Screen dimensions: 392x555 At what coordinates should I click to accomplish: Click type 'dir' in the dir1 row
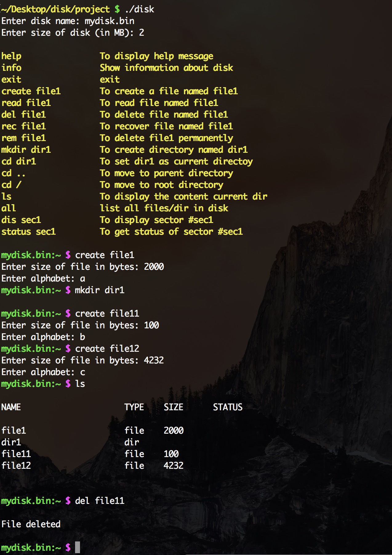(132, 442)
